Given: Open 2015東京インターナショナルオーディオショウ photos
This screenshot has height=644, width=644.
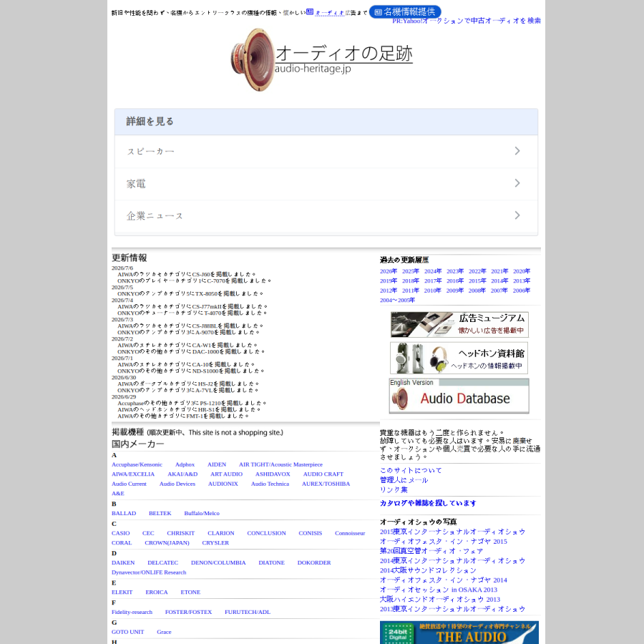Looking at the screenshot, I should 452,532.
